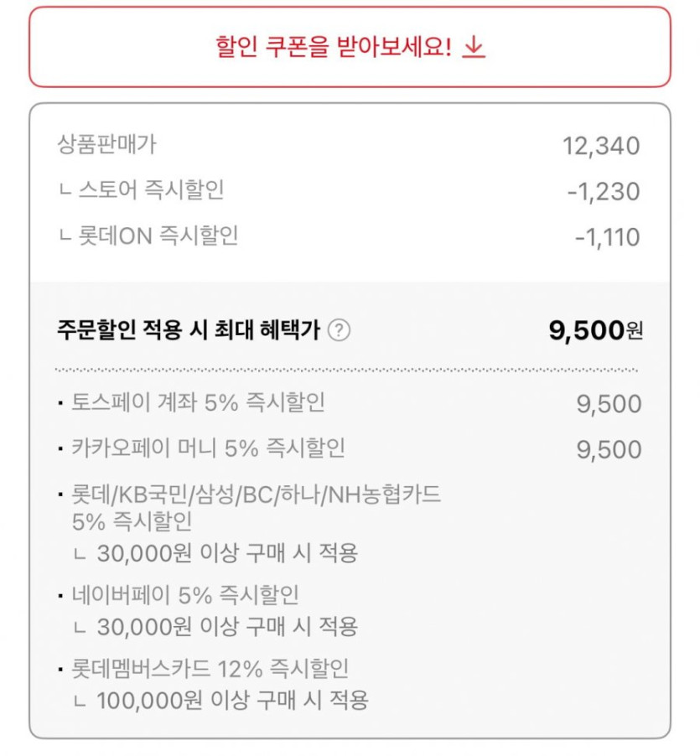
Task: Click the question mark help icon
Action: (340, 330)
